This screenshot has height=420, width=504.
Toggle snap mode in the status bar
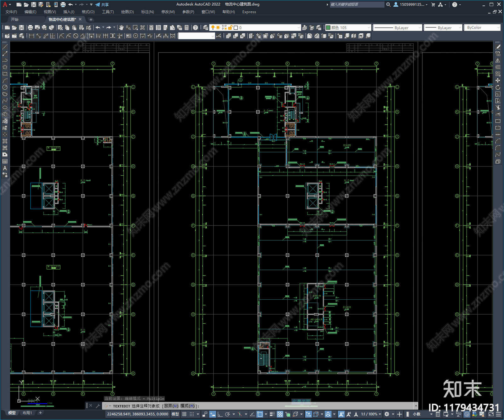click(x=192, y=414)
